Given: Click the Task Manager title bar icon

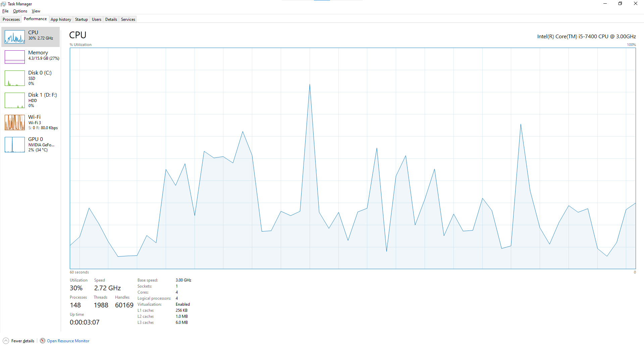Looking at the screenshot, I should 3,4.
